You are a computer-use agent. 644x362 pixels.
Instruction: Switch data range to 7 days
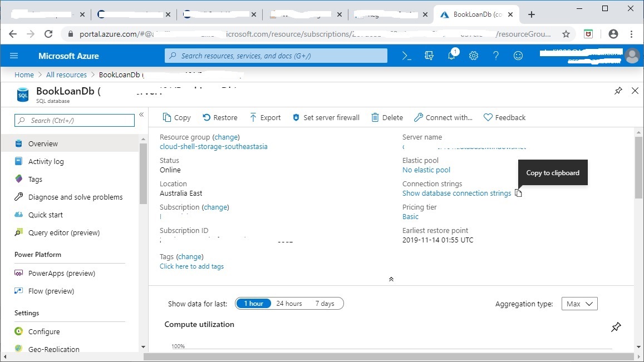click(x=326, y=303)
